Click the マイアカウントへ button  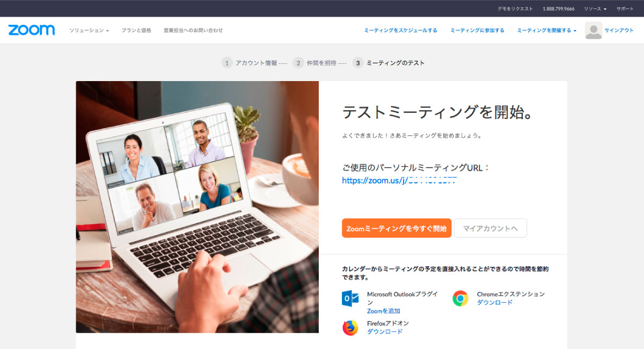(491, 228)
